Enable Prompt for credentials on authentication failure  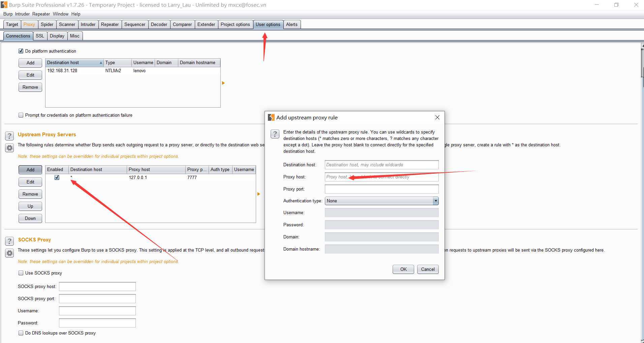click(21, 115)
